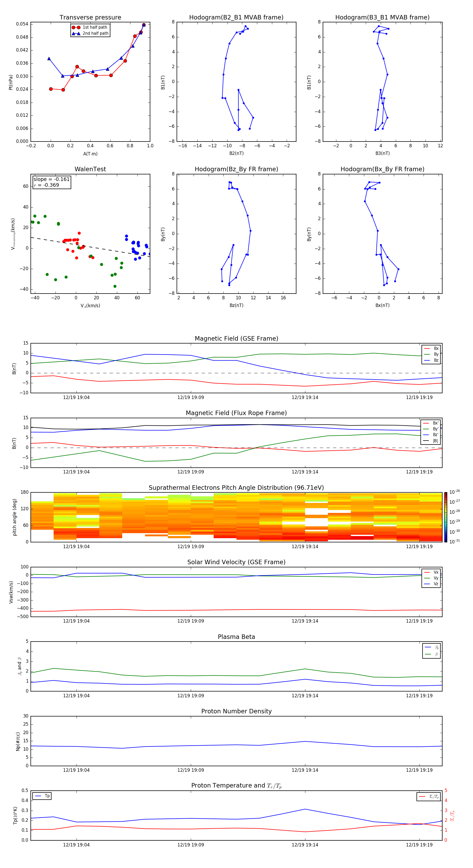Click the "Solar Wind Velocity (GSE Frame)" title

(x=236, y=562)
